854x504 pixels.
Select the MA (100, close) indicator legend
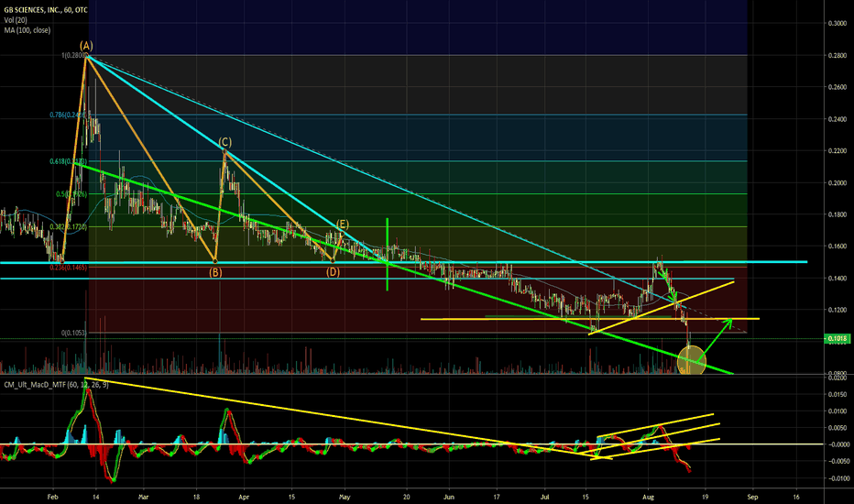click(x=27, y=30)
